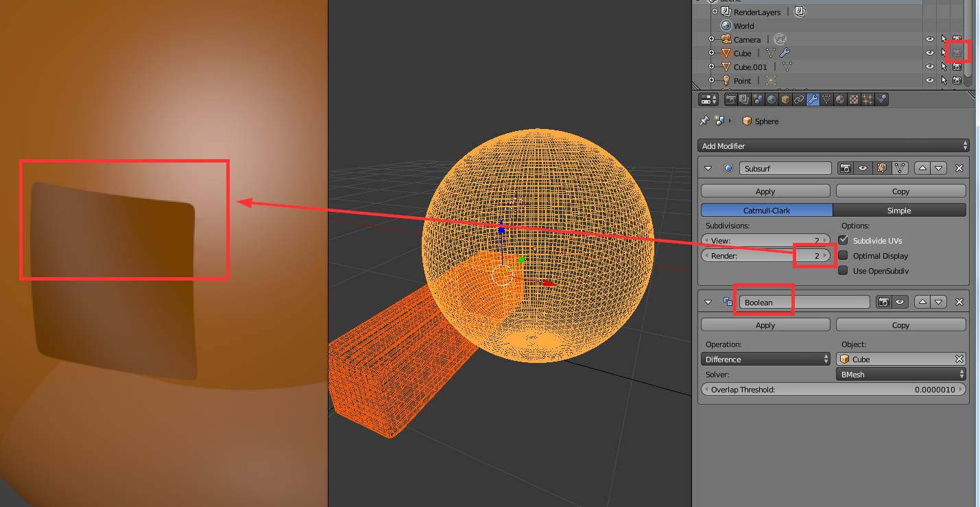The height and width of the screenshot is (507, 980).
Task: Remove the Subsurf modifier with X
Action: (x=959, y=167)
